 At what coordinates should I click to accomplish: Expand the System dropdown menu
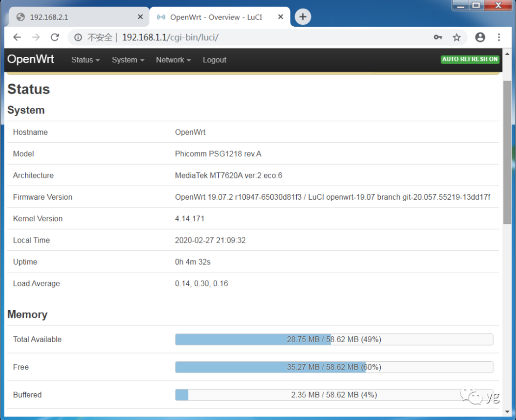(128, 60)
